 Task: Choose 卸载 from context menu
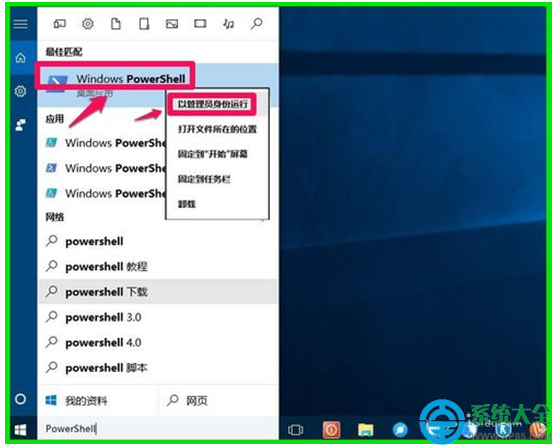pyautogui.click(x=186, y=204)
